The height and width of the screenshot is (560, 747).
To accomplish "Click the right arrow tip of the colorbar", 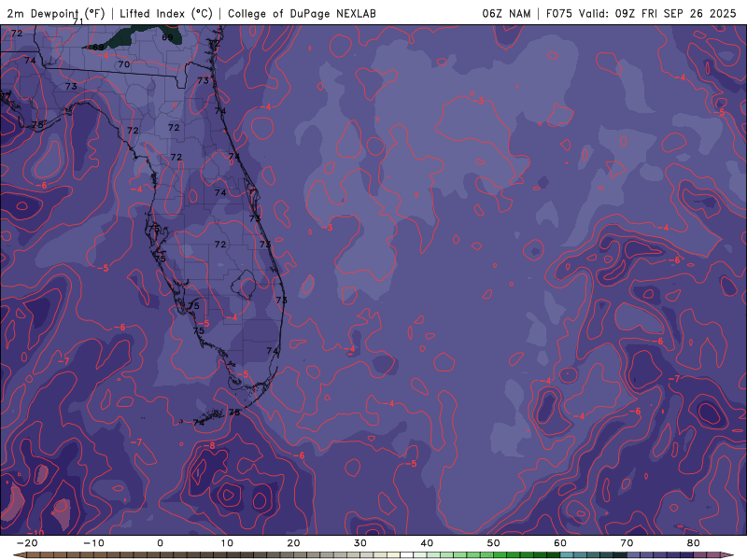I will [728, 555].
